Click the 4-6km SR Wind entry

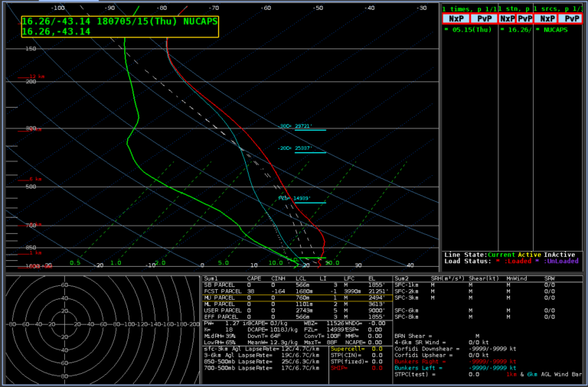tap(442, 343)
